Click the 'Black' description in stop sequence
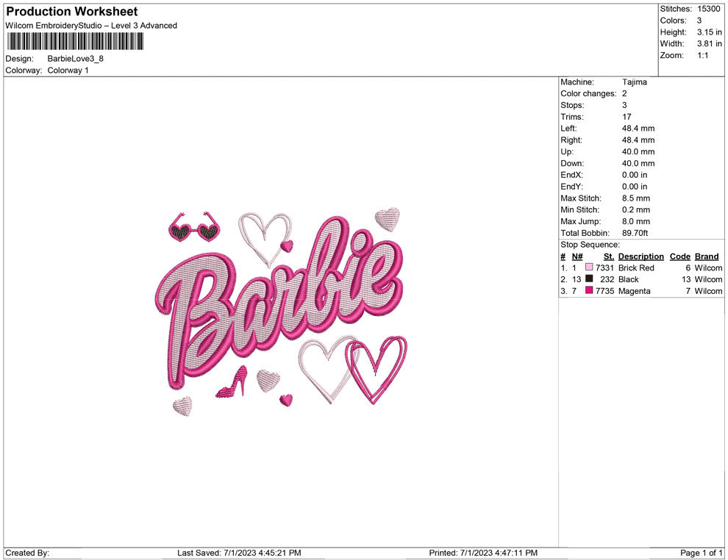This screenshot has height=560, width=728. tap(629, 279)
